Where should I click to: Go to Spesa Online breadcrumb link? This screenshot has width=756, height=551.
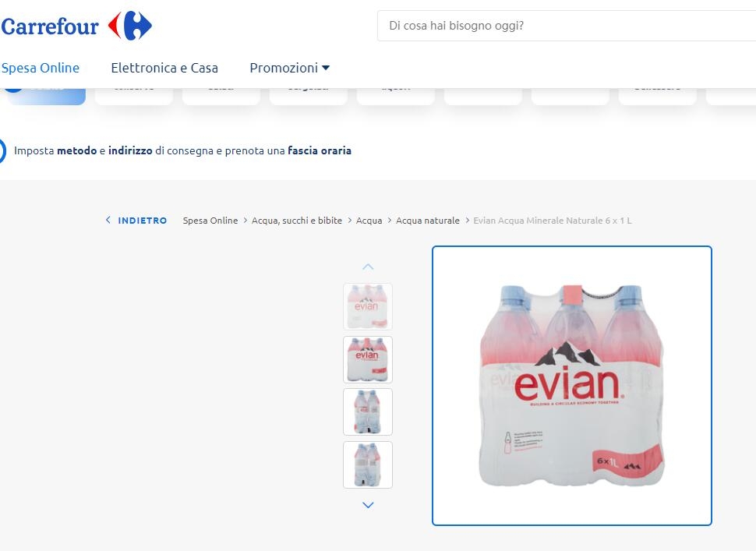(210, 221)
